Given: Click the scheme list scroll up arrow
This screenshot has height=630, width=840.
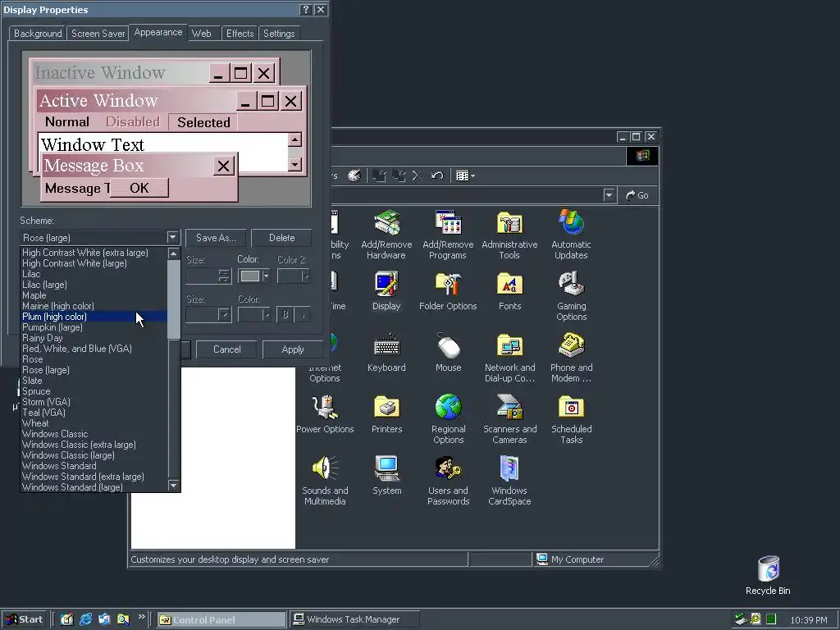Looking at the screenshot, I should click(173, 253).
